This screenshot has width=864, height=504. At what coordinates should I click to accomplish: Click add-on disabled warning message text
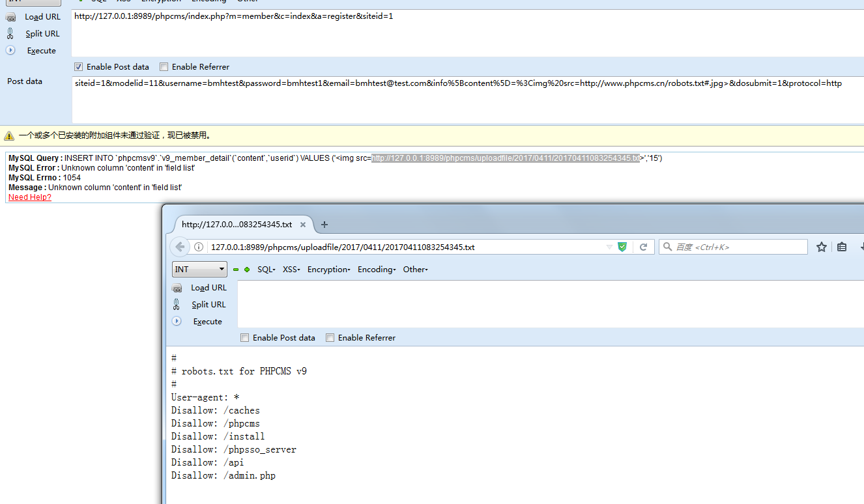[x=115, y=135]
